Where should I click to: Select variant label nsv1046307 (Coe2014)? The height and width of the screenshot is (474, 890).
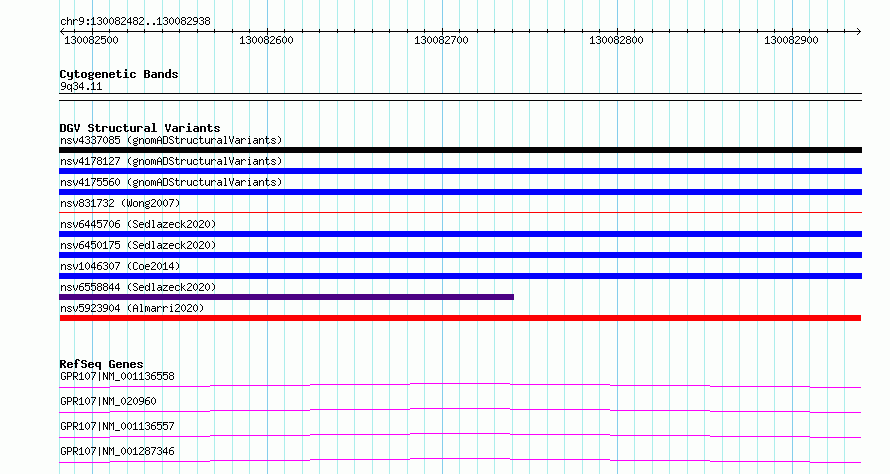coord(120,266)
